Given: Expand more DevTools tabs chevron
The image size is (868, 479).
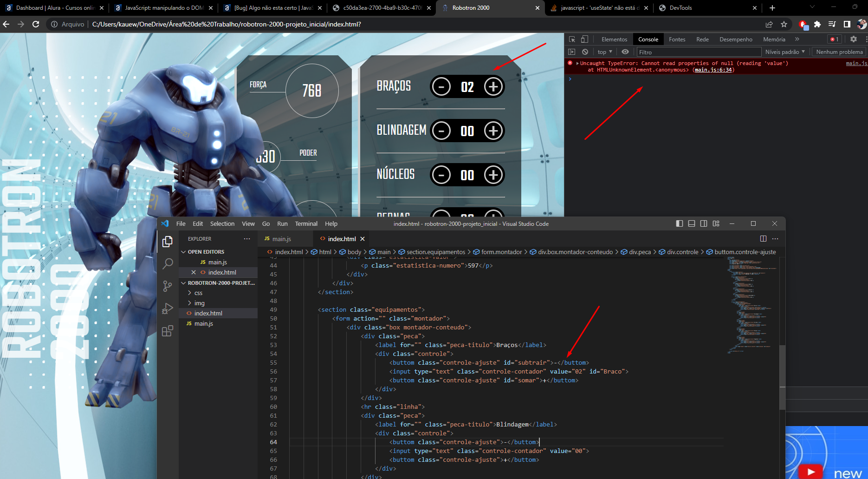Looking at the screenshot, I should click(x=797, y=39).
